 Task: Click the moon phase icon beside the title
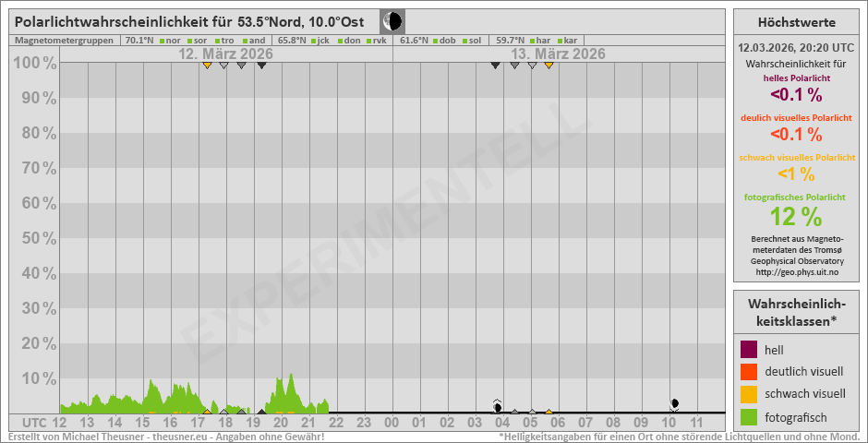392,21
